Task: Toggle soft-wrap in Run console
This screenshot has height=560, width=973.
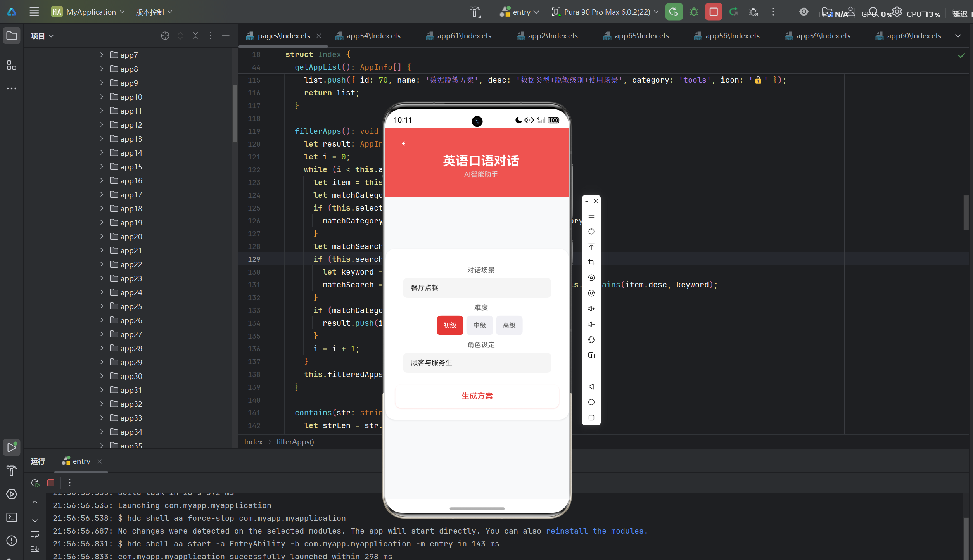Action: 35,534
